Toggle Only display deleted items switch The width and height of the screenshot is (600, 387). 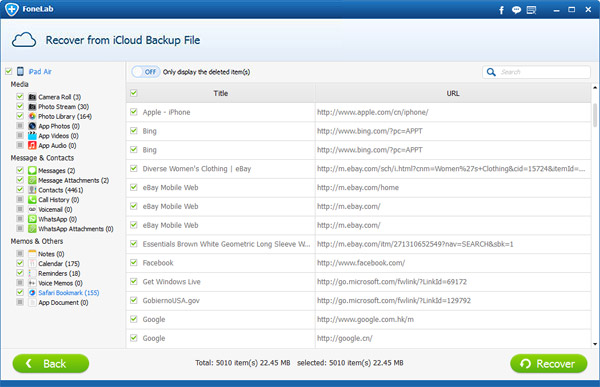(x=146, y=72)
